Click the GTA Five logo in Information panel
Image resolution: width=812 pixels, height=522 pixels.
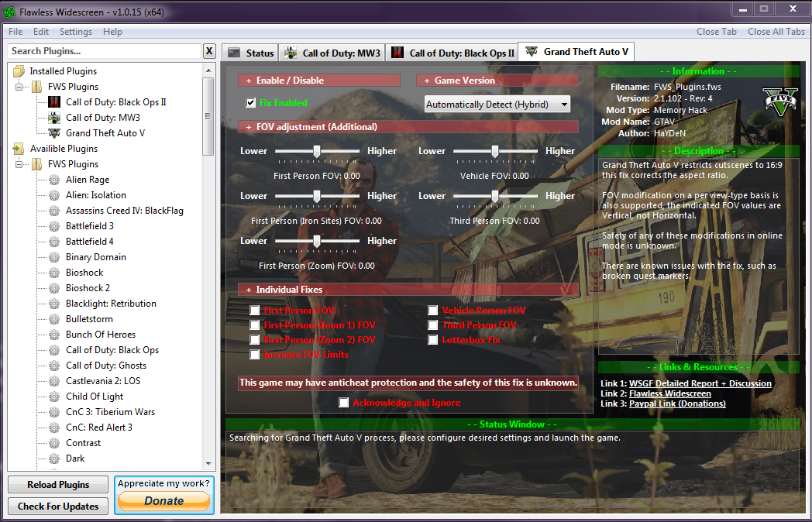click(781, 102)
